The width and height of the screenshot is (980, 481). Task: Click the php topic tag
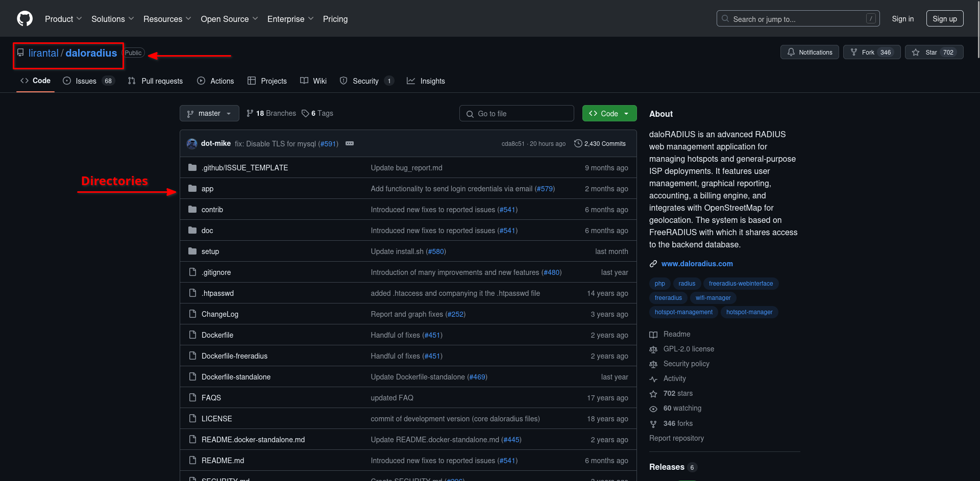pos(660,284)
